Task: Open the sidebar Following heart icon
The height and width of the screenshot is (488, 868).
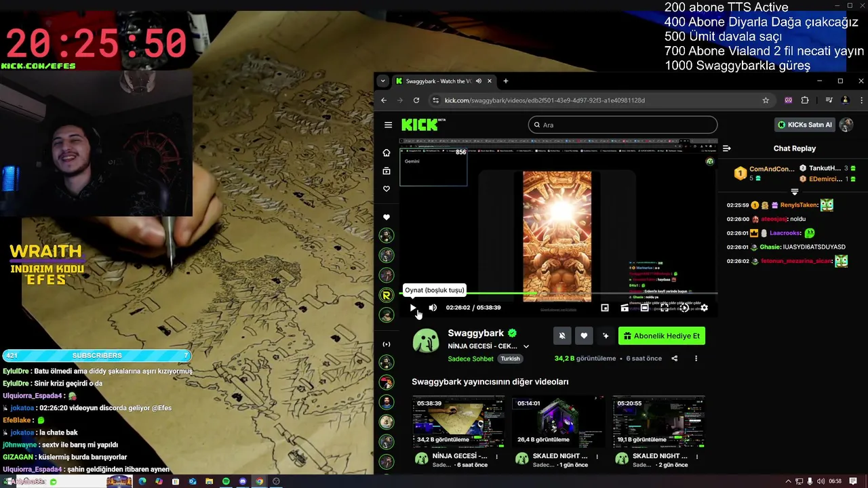Action: (387, 189)
